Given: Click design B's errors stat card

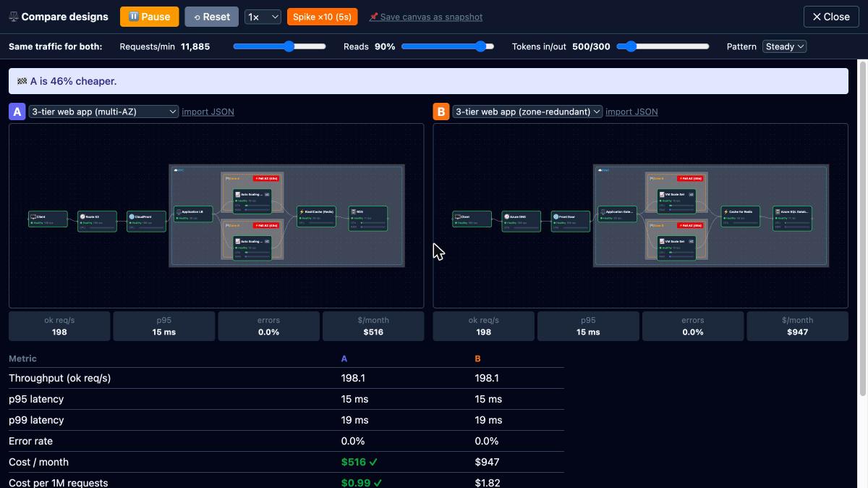Looking at the screenshot, I should pos(693,326).
